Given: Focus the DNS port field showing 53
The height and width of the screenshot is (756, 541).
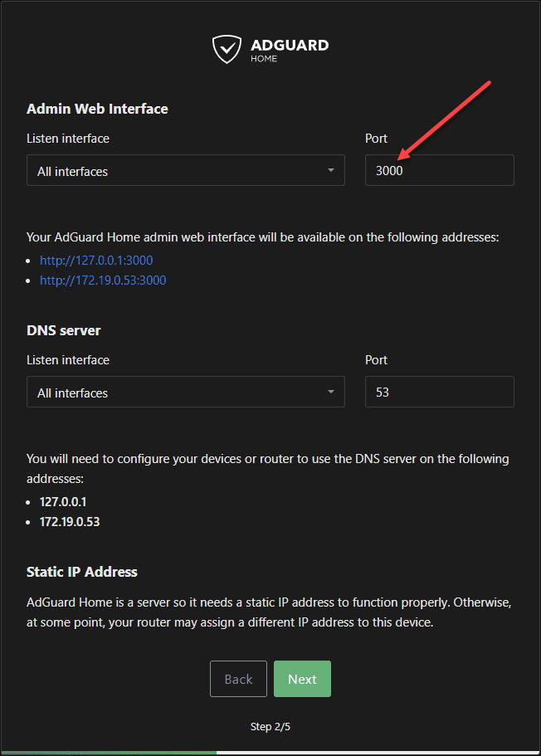Looking at the screenshot, I should (439, 392).
